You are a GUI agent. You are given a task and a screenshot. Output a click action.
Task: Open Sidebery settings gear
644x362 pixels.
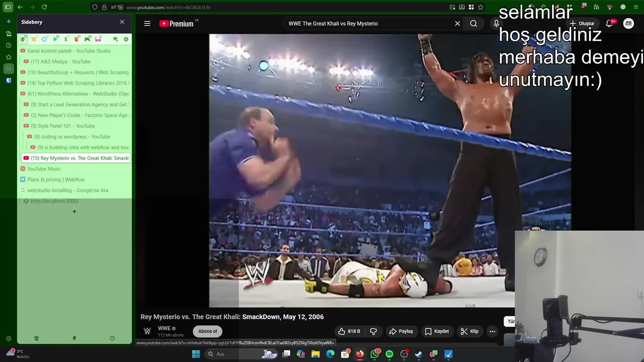tap(126, 39)
